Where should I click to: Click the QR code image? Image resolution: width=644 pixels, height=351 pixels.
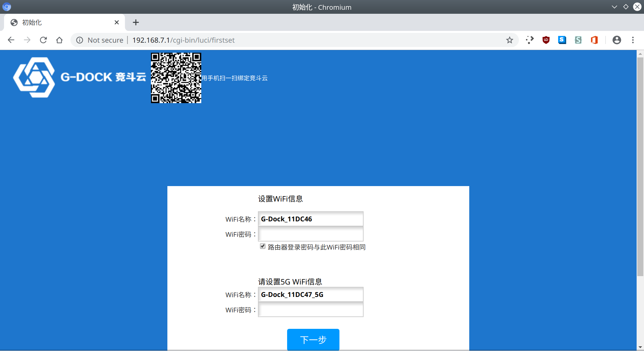(176, 78)
